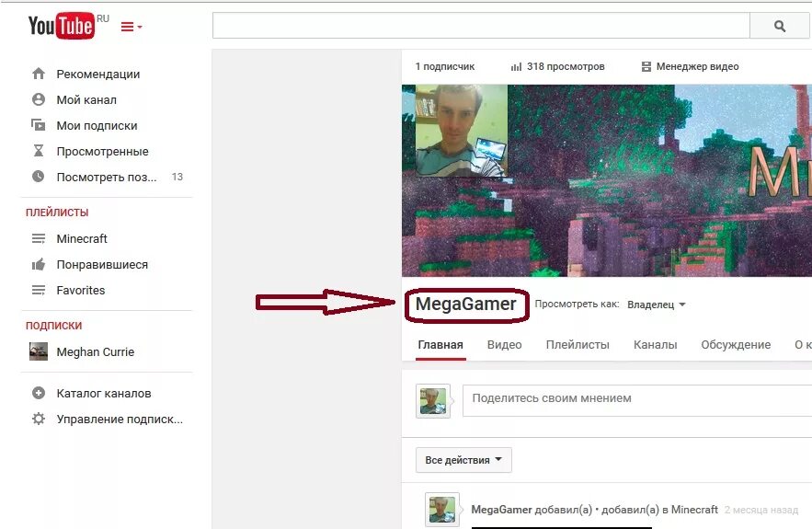Open Каталог каналов
812x529 pixels.
click(104, 394)
